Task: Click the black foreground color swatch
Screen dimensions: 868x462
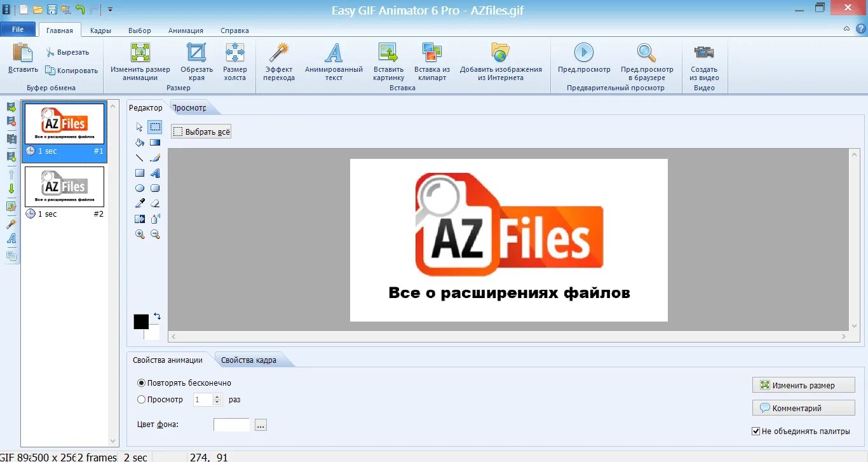Action: [x=141, y=322]
